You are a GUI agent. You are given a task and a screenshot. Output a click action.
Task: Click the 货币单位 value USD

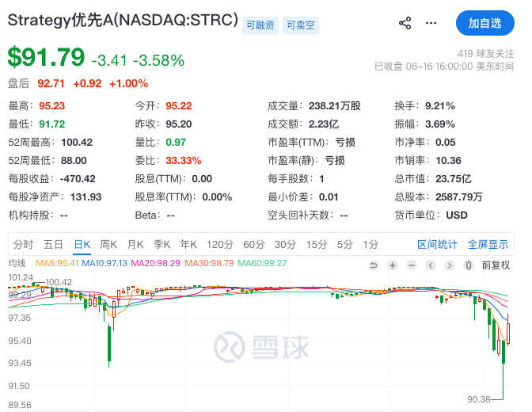457,216
